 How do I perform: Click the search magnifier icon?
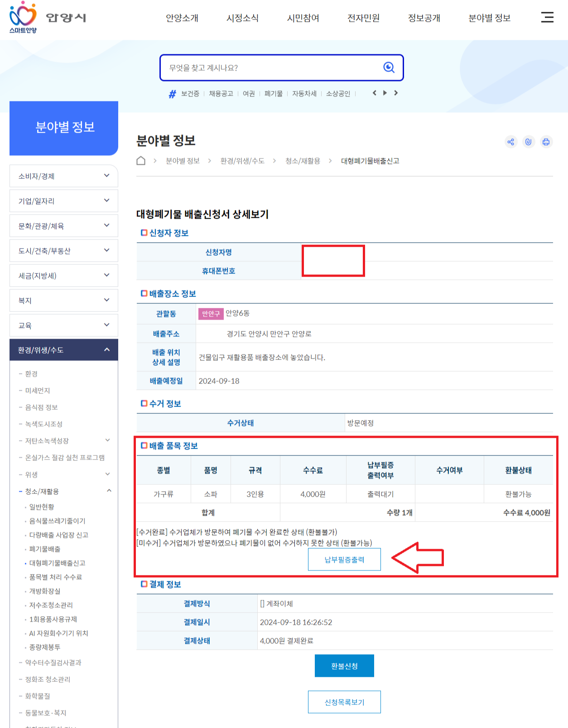tap(389, 67)
